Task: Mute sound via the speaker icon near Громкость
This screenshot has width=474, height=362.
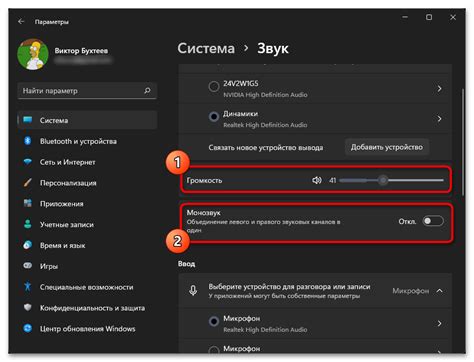Action: 317,180
